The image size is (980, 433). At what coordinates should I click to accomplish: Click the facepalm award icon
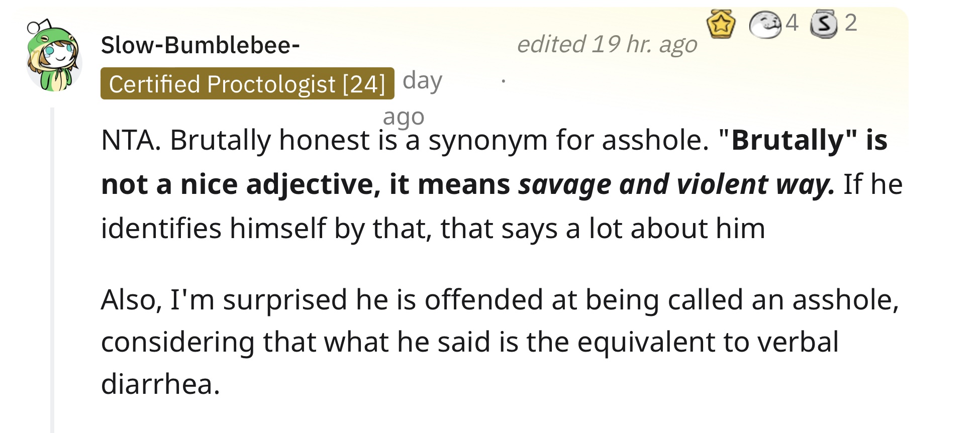(765, 25)
